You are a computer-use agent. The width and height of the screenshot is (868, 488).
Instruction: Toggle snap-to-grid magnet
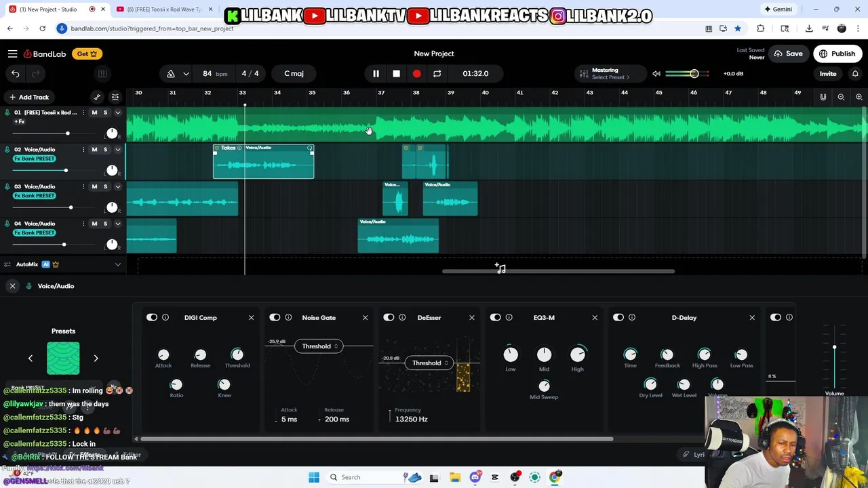pos(823,97)
